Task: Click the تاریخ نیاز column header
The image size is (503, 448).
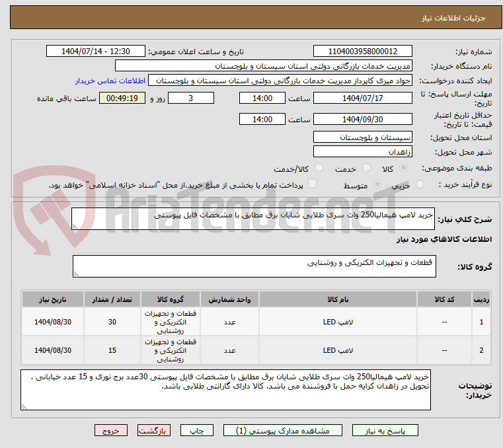Action: coord(53,299)
